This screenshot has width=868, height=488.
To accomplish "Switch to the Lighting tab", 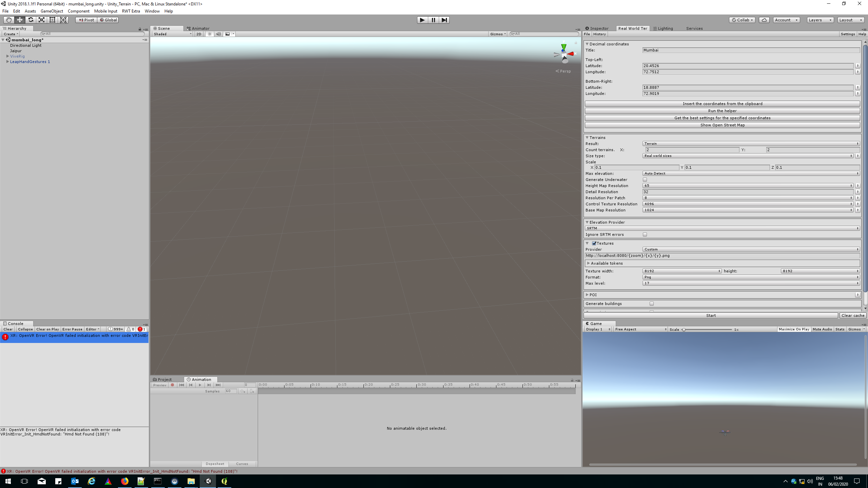I will 663,28.
